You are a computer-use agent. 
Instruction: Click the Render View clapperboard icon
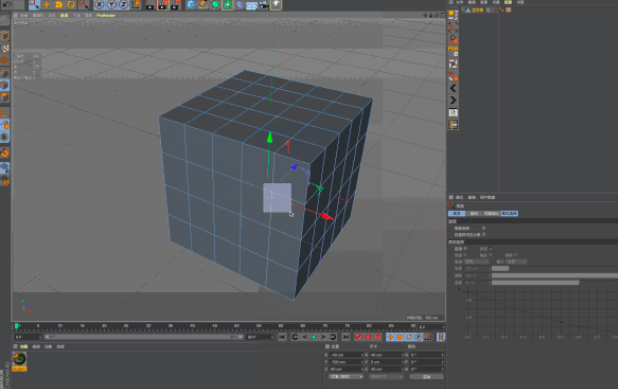coord(151,4)
